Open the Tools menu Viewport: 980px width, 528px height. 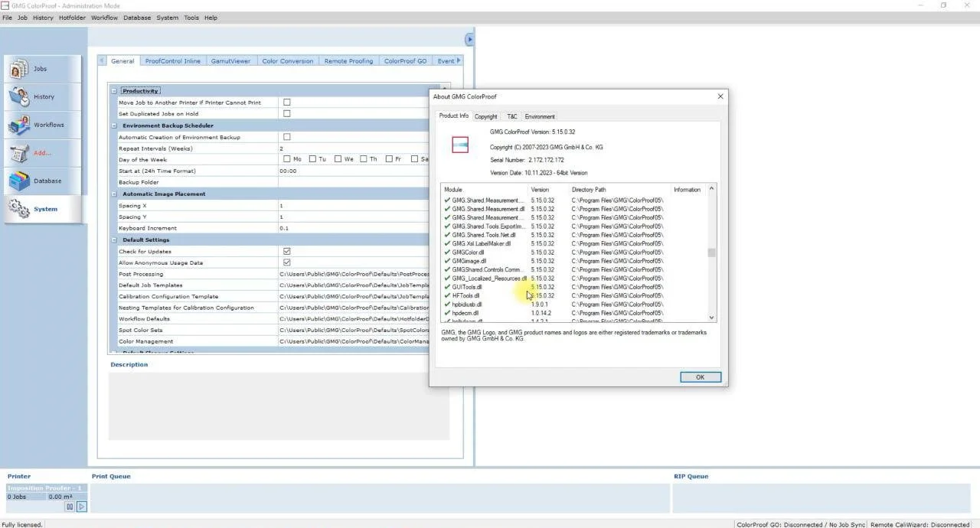pos(191,18)
